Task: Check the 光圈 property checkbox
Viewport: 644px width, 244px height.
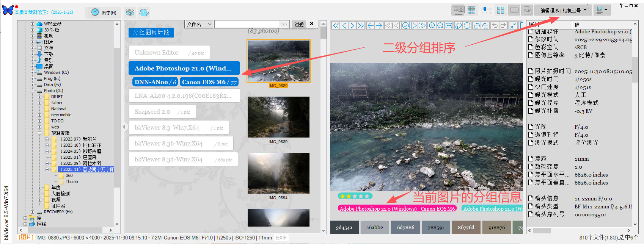Action: [531, 127]
